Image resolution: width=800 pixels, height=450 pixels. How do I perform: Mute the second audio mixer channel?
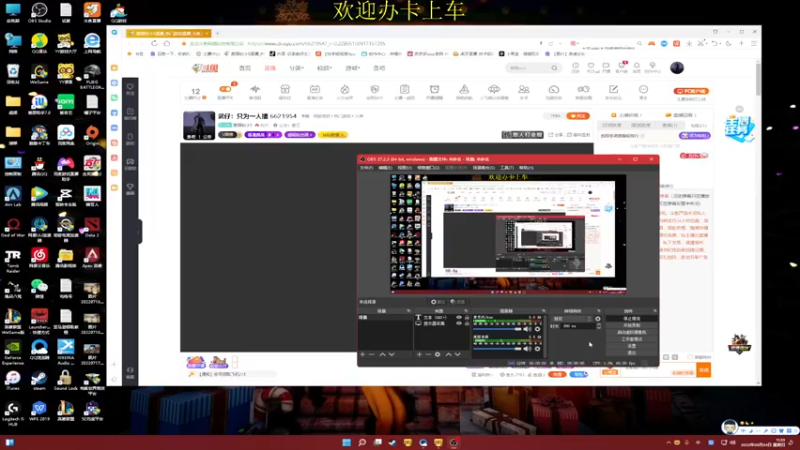pos(528,349)
